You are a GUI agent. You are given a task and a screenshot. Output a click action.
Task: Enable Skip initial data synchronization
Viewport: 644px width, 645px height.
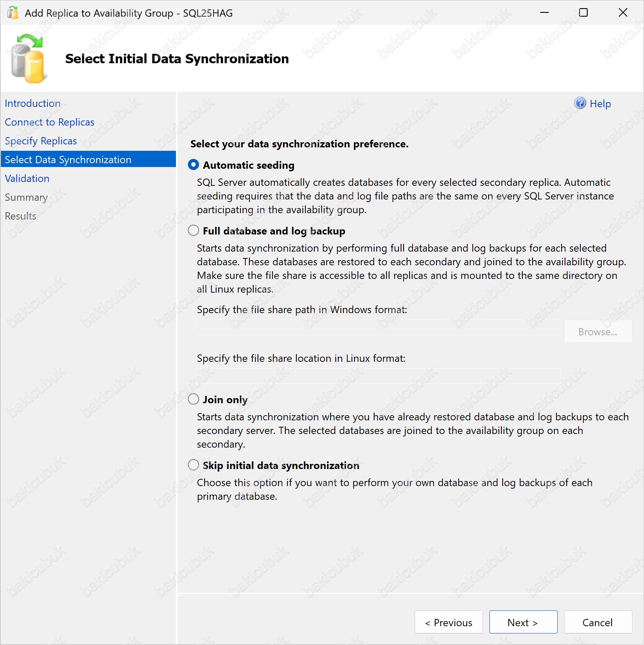click(x=193, y=465)
